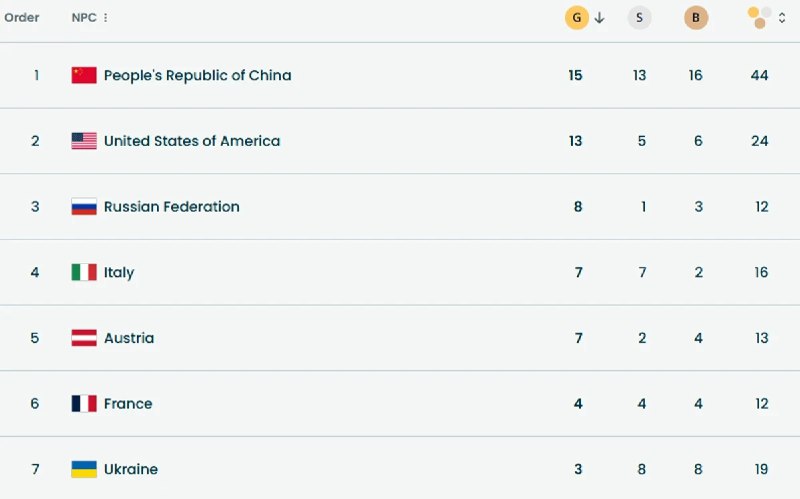
Task: Open United States of America link
Action: coord(191,141)
